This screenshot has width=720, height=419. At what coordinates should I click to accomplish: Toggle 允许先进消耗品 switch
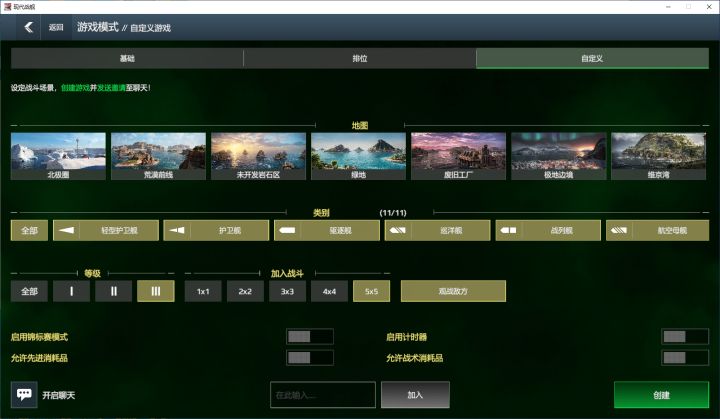(x=310, y=357)
